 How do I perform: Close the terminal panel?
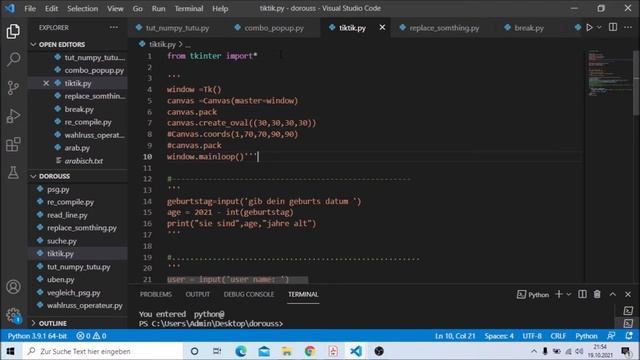click(628, 294)
